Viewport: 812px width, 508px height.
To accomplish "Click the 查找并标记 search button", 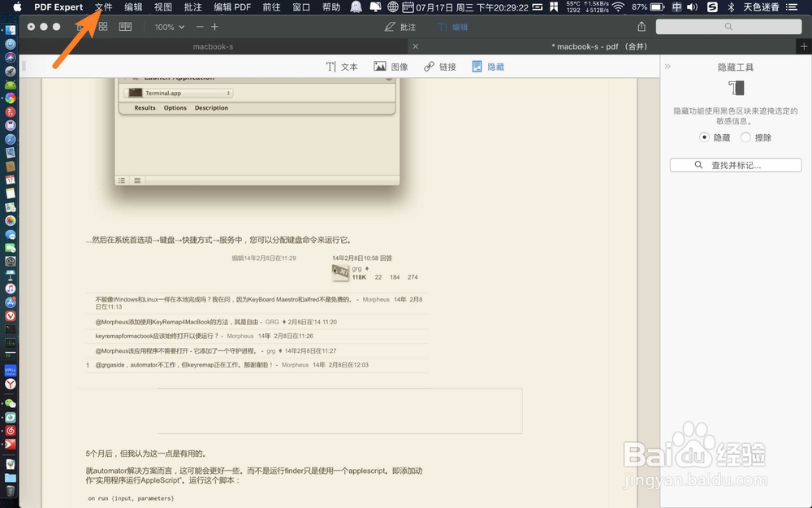I will click(736, 165).
